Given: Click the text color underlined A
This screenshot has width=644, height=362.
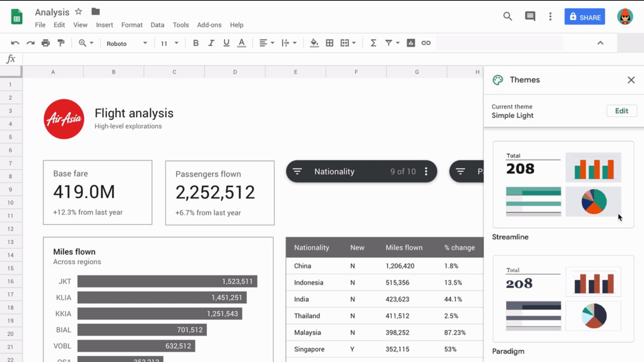Looking at the screenshot, I should [x=242, y=43].
